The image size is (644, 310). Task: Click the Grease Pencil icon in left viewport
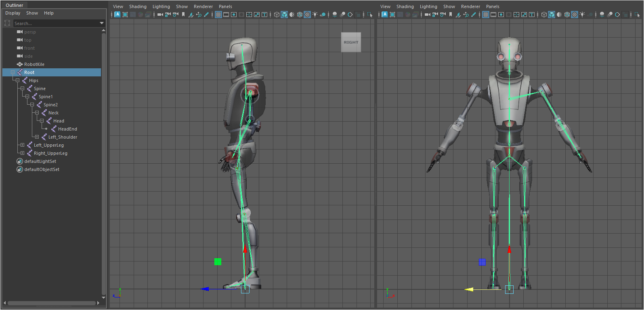coord(206,15)
